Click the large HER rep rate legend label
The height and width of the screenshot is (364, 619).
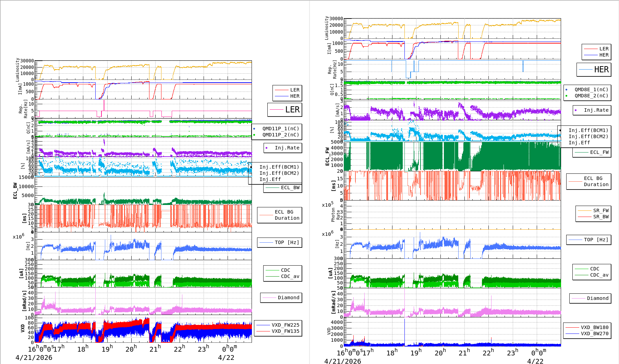(601, 70)
